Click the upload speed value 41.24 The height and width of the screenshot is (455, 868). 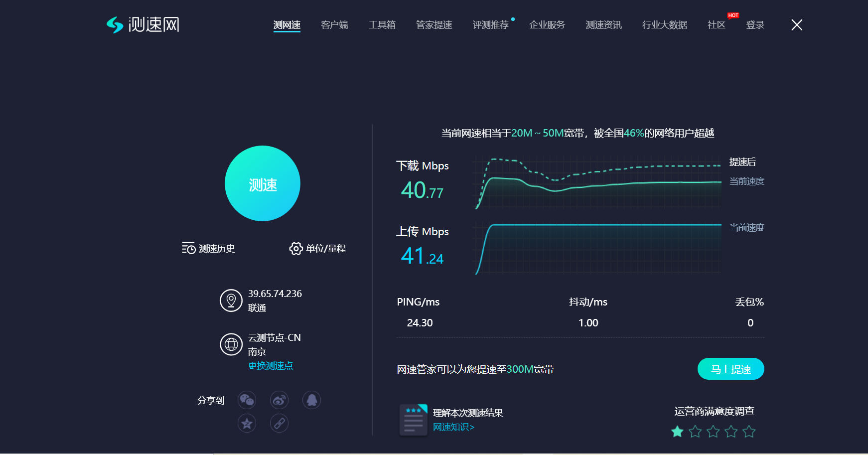(x=422, y=256)
